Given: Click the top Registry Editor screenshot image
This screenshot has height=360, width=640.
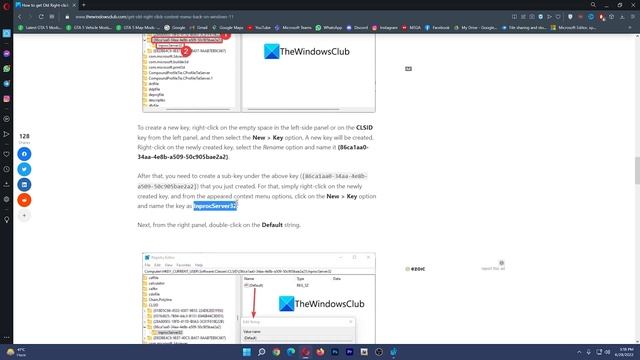Looking at the screenshot, I should click(259, 73).
